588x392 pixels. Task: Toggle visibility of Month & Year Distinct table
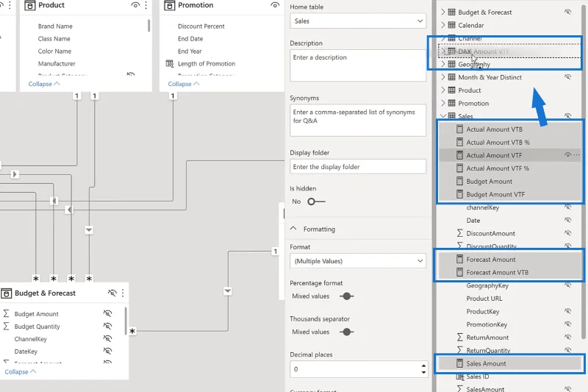[x=568, y=77]
